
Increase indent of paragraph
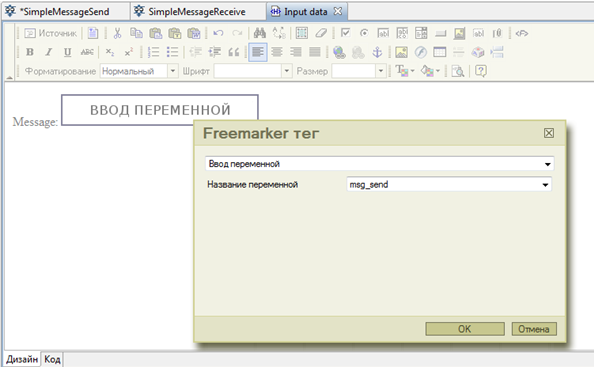coord(214,52)
